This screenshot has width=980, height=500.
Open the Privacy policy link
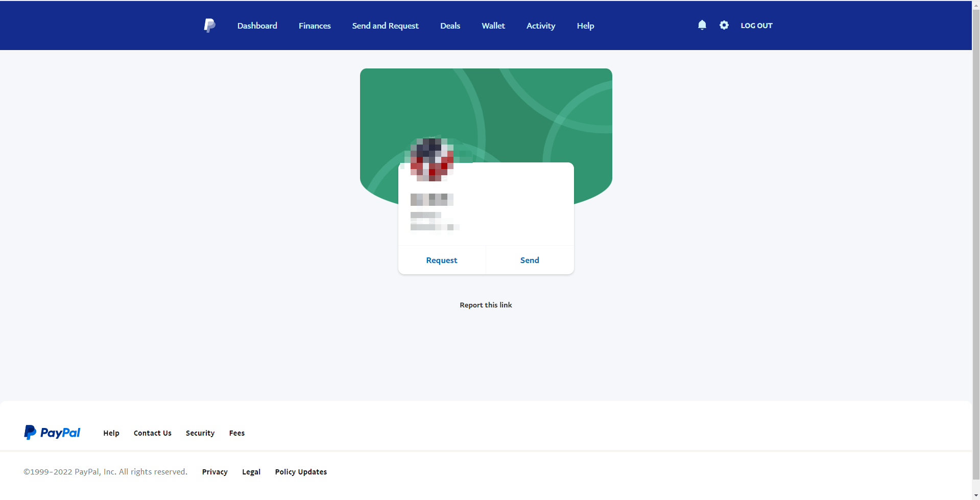click(x=214, y=471)
